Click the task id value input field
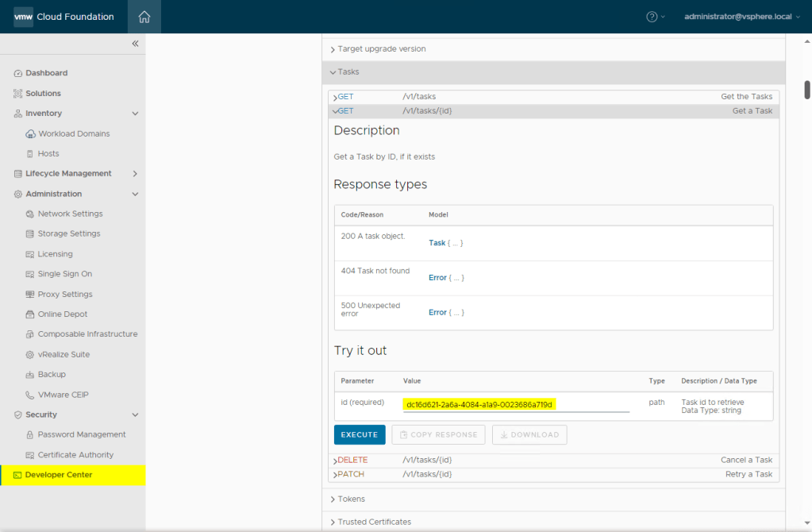The height and width of the screenshot is (532, 812). point(516,404)
